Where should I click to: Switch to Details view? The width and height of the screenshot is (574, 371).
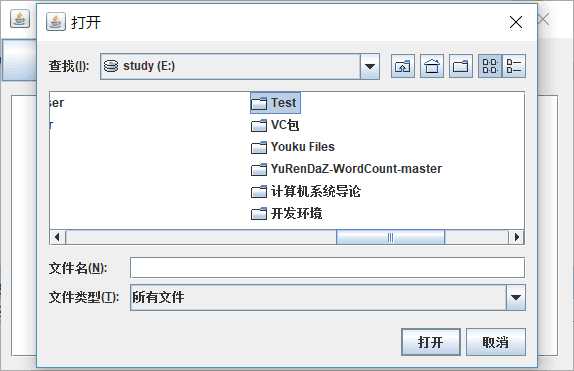[x=514, y=66]
